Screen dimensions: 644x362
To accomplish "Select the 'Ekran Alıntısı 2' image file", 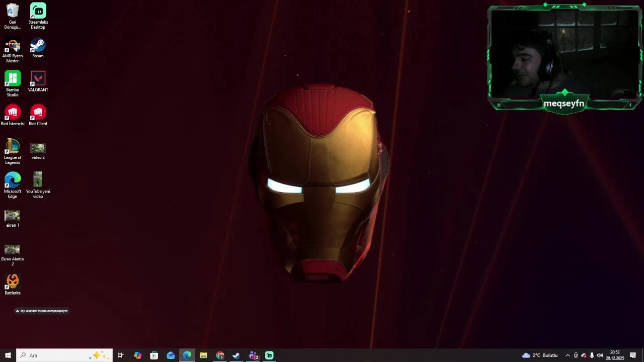I will (13, 255).
